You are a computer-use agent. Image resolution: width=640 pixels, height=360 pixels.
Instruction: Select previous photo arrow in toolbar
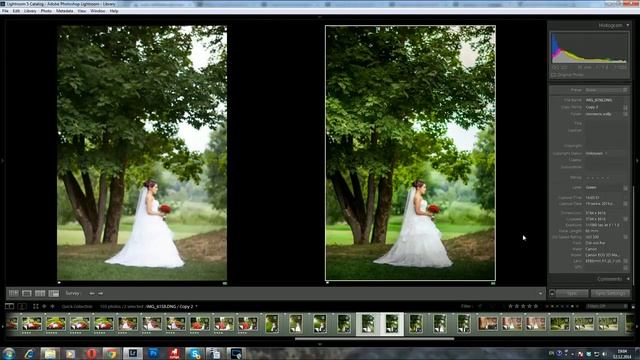pyautogui.click(x=92, y=293)
